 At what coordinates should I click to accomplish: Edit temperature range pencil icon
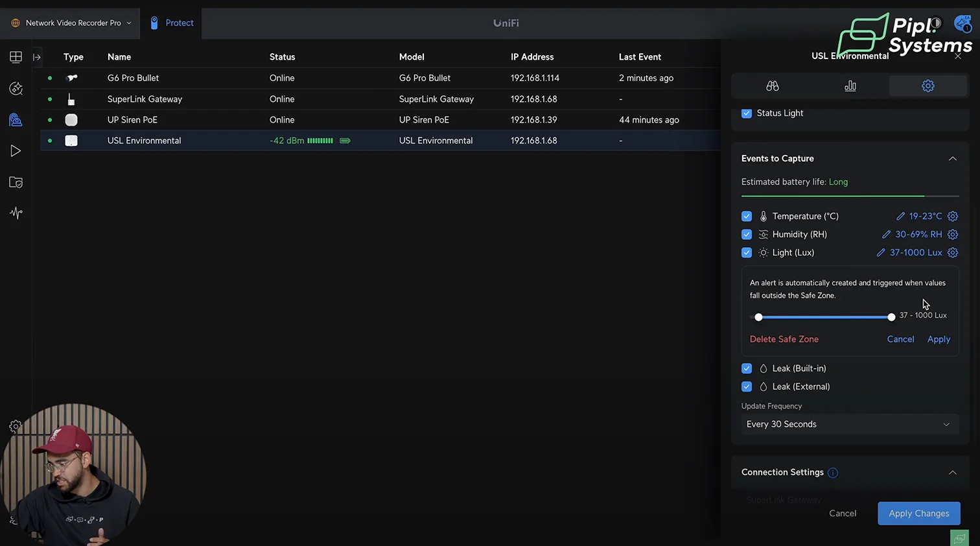[900, 216]
